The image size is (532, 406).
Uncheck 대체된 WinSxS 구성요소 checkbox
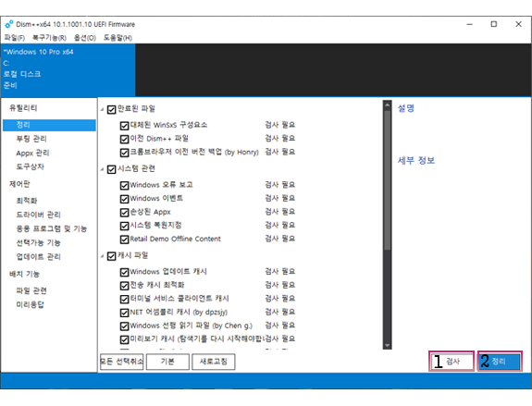tap(124, 126)
